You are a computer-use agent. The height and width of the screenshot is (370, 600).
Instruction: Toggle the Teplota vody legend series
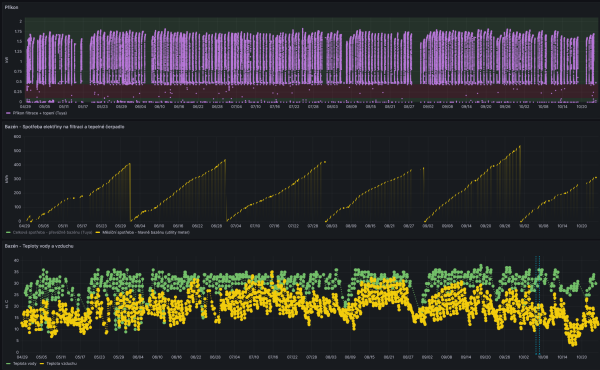pos(24,363)
